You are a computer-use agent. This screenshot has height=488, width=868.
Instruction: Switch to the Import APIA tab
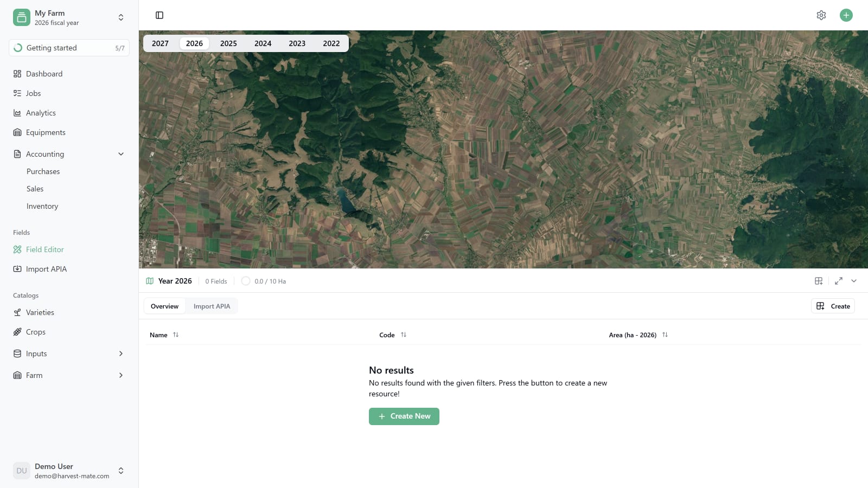(x=212, y=306)
